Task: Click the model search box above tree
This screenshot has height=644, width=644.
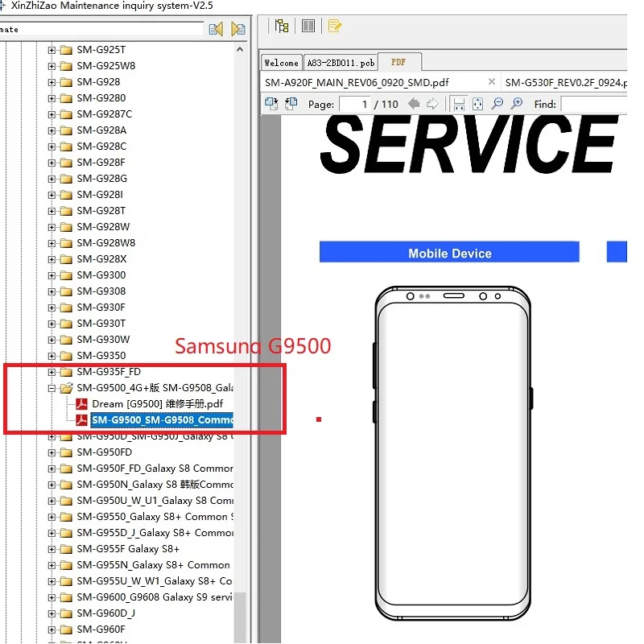Action: [101, 30]
